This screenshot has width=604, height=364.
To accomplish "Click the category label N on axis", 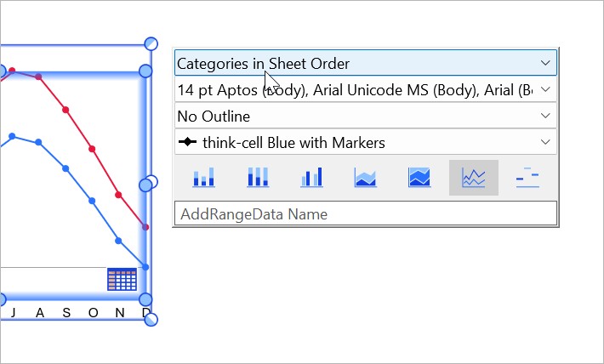I will (119, 314).
